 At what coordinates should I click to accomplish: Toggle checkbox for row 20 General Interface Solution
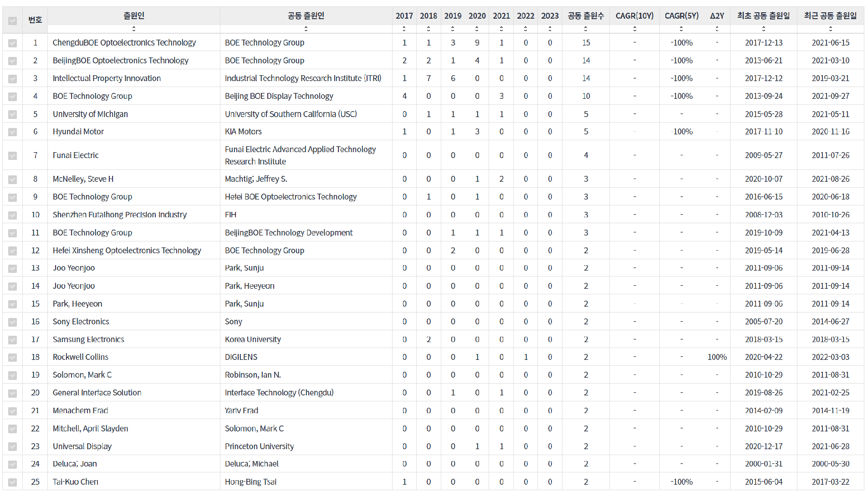coord(12,393)
